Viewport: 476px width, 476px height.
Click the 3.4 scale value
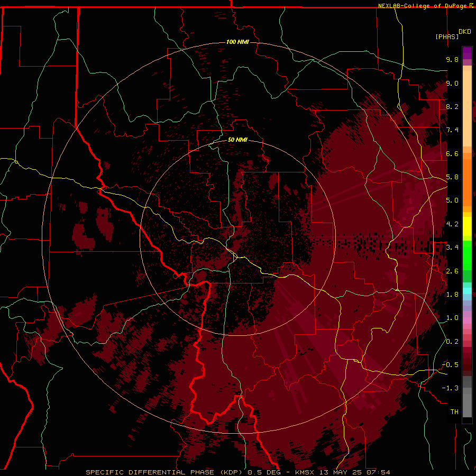pyautogui.click(x=452, y=248)
